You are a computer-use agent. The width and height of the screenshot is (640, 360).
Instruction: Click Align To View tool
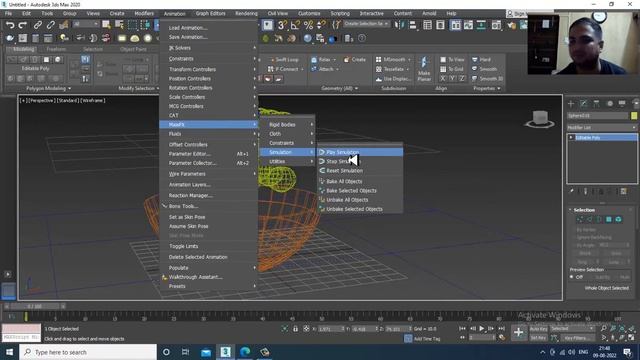pos(452,60)
